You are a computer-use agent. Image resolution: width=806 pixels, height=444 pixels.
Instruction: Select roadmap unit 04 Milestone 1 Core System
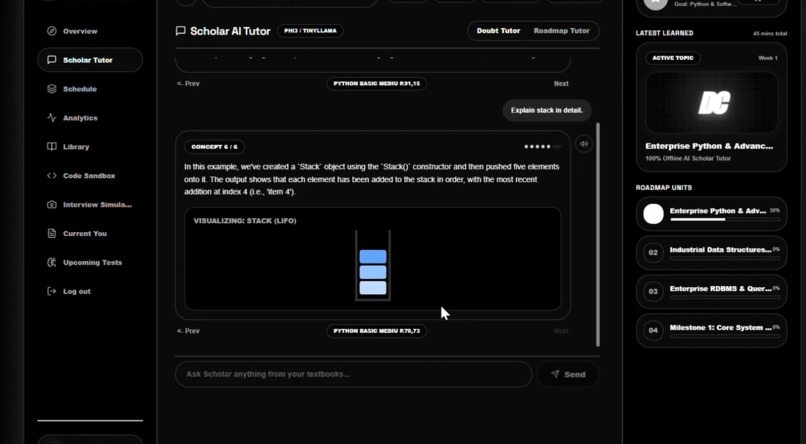(711, 330)
